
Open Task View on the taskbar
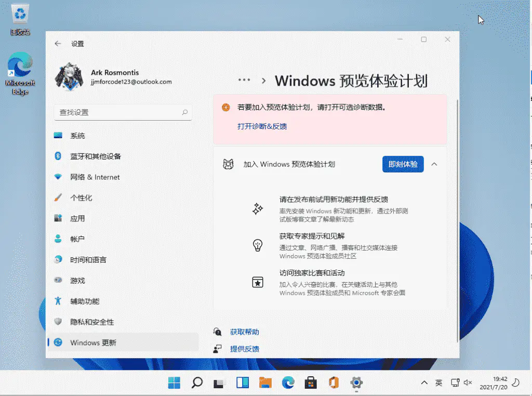click(219, 384)
